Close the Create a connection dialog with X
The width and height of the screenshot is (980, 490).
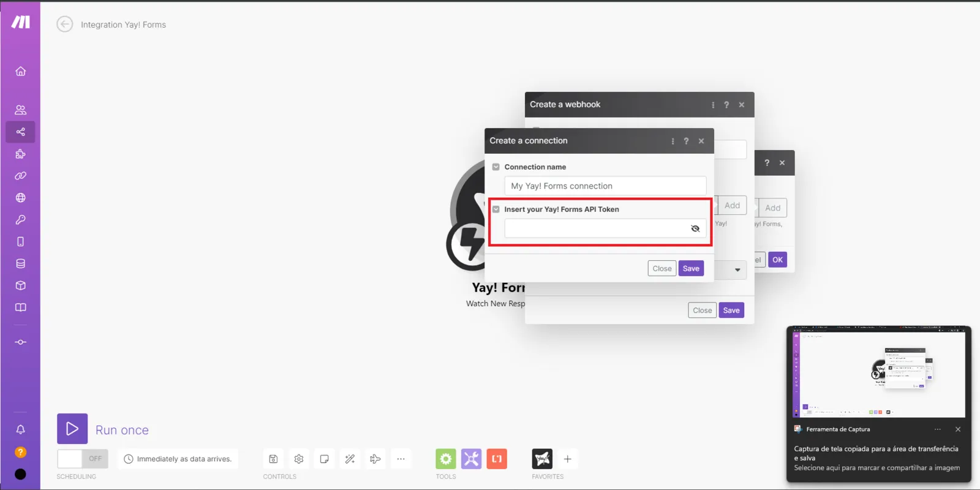pyautogui.click(x=701, y=141)
